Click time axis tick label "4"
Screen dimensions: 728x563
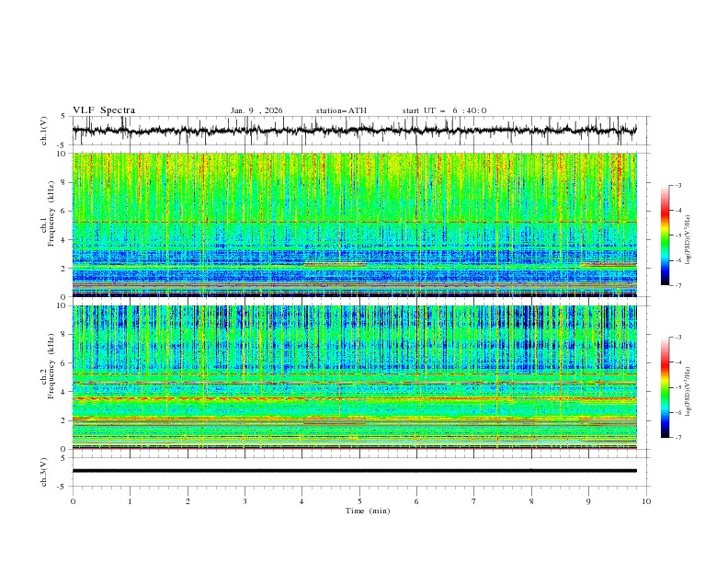(302, 501)
